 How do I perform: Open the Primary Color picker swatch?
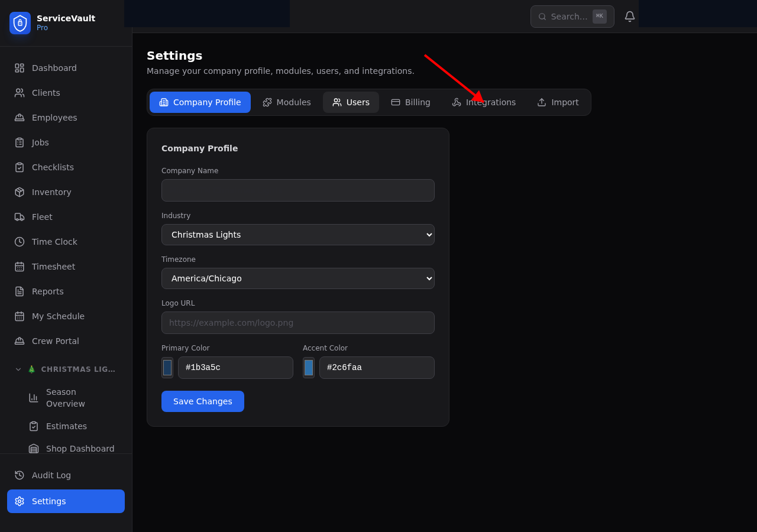point(167,367)
